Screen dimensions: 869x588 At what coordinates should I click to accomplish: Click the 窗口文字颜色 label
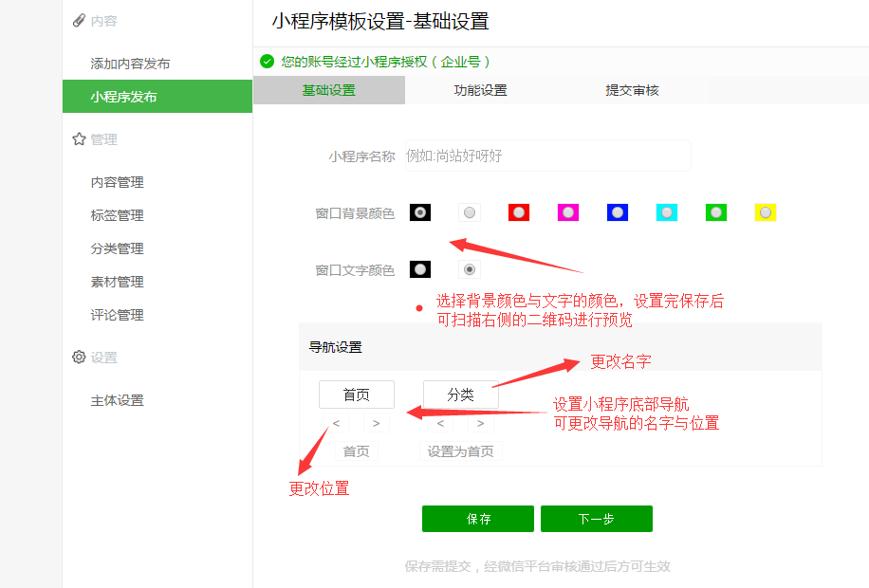tap(355, 270)
